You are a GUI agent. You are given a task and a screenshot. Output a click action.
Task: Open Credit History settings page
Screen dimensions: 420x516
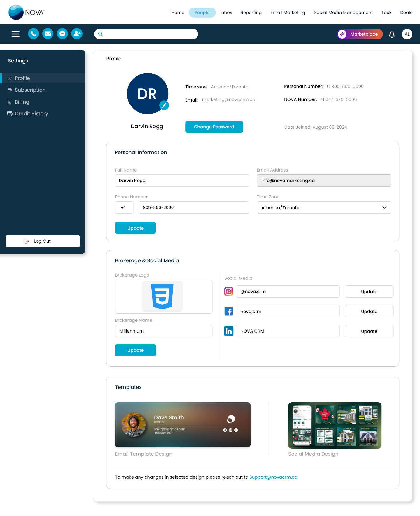31,113
